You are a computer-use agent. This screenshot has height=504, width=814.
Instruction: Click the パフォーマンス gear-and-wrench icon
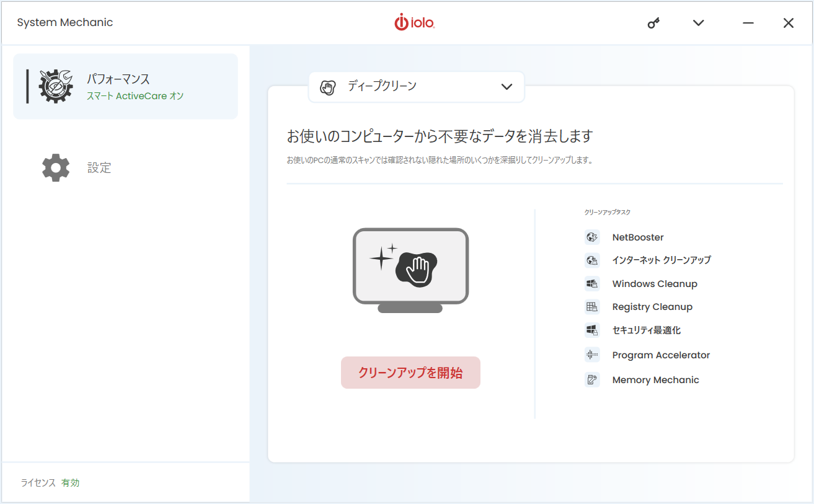(55, 86)
